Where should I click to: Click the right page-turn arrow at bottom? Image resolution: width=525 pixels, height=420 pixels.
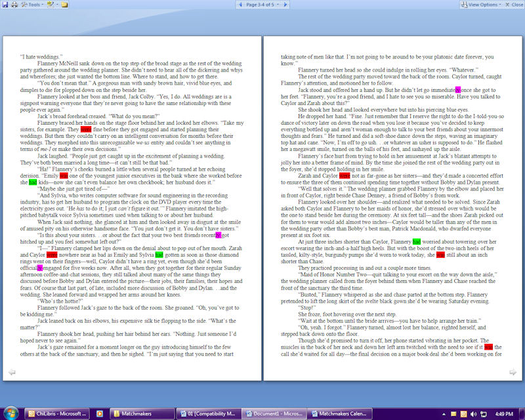click(x=513, y=373)
